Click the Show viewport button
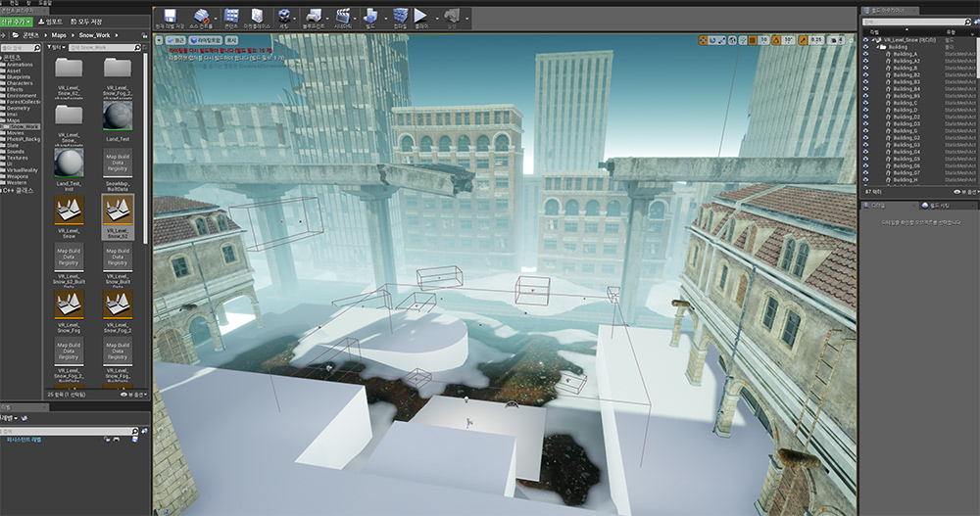Image resolution: width=980 pixels, height=516 pixels. pyautogui.click(x=231, y=40)
